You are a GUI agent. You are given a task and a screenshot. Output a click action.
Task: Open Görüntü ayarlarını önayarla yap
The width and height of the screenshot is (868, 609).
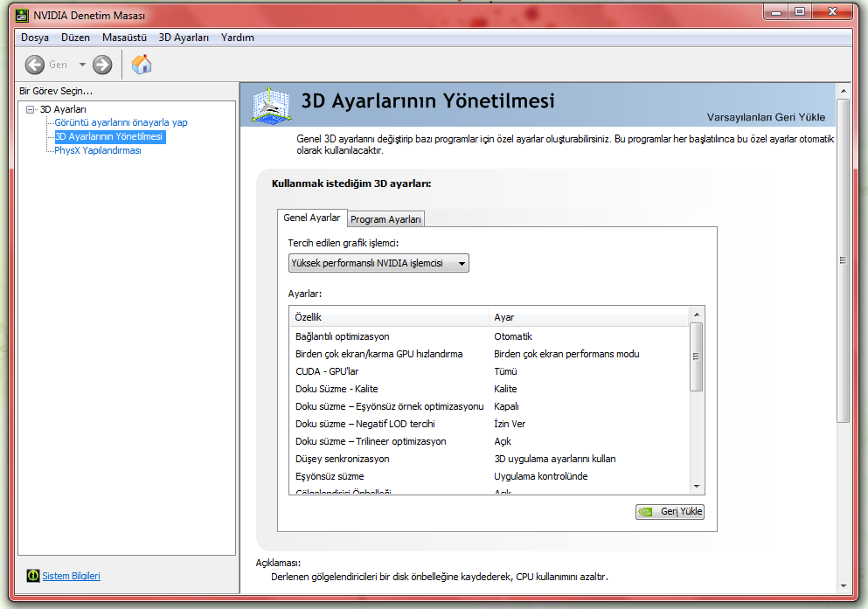121,122
